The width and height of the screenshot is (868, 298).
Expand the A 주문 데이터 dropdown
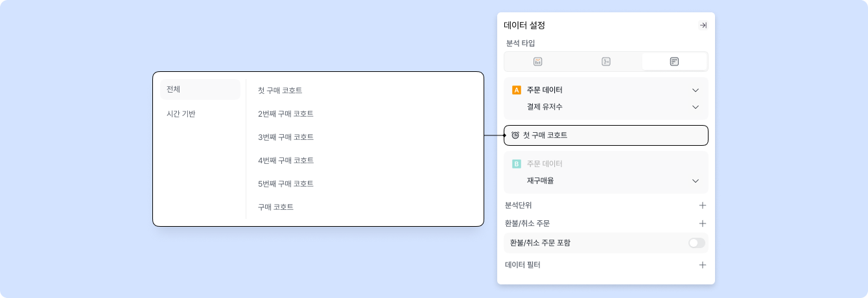pos(696,90)
